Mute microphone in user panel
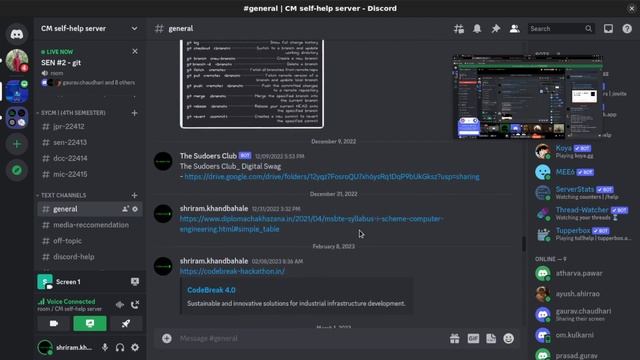 (x=105, y=347)
